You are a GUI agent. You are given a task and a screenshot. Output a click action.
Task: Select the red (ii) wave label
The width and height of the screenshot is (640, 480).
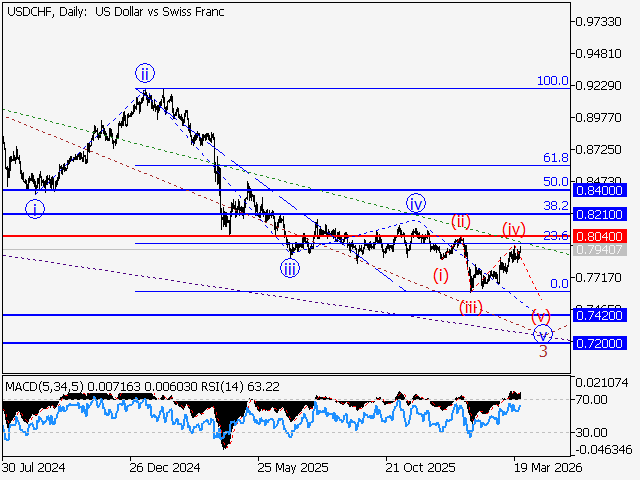(460, 220)
